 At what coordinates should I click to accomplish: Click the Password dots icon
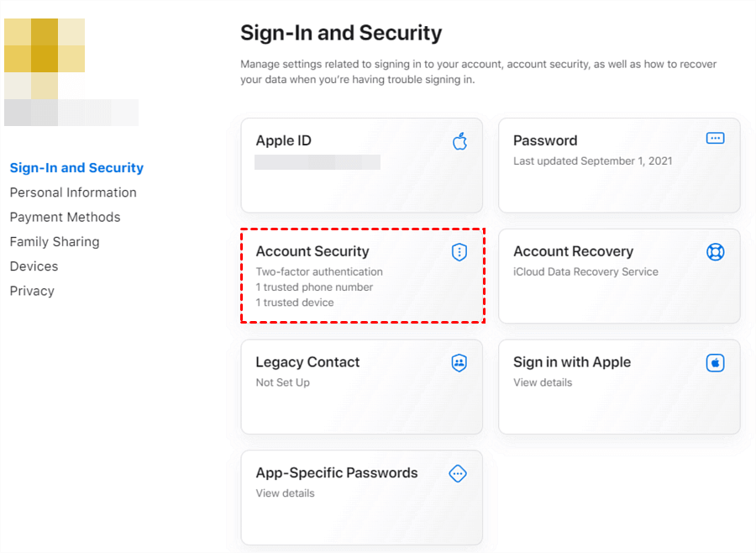pyautogui.click(x=715, y=139)
